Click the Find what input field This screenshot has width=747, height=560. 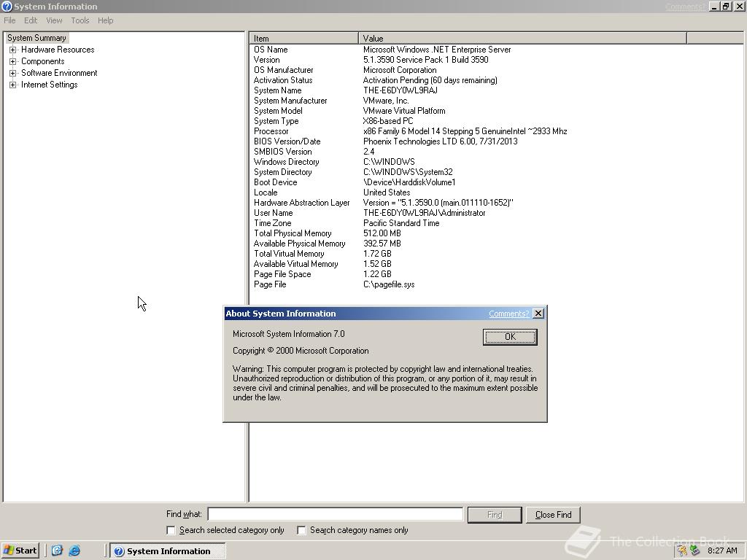[x=336, y=514]
